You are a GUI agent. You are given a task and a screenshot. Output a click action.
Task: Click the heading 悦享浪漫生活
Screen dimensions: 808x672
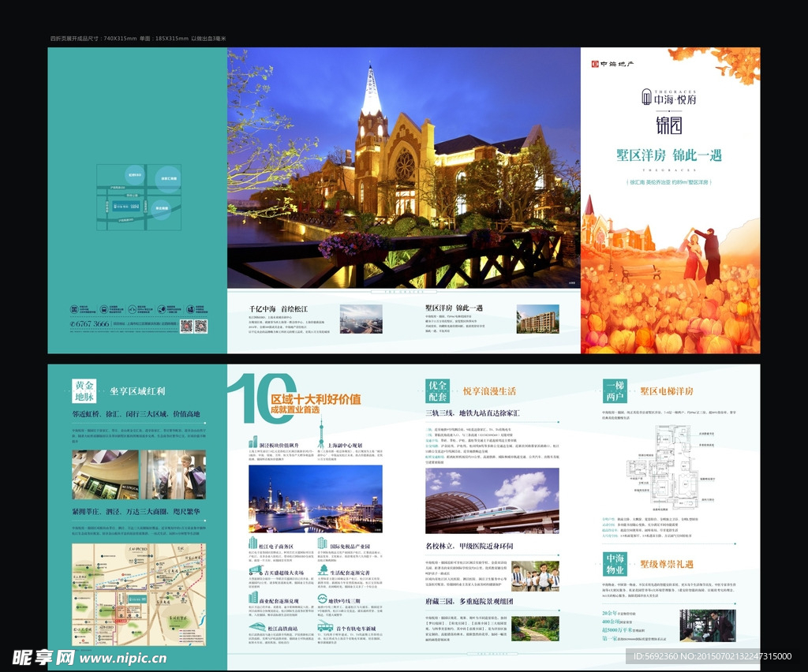click(489, 391)
